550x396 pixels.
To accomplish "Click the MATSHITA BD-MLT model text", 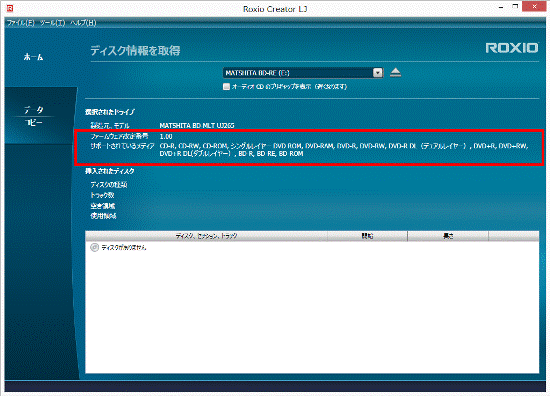I will 197,125.
